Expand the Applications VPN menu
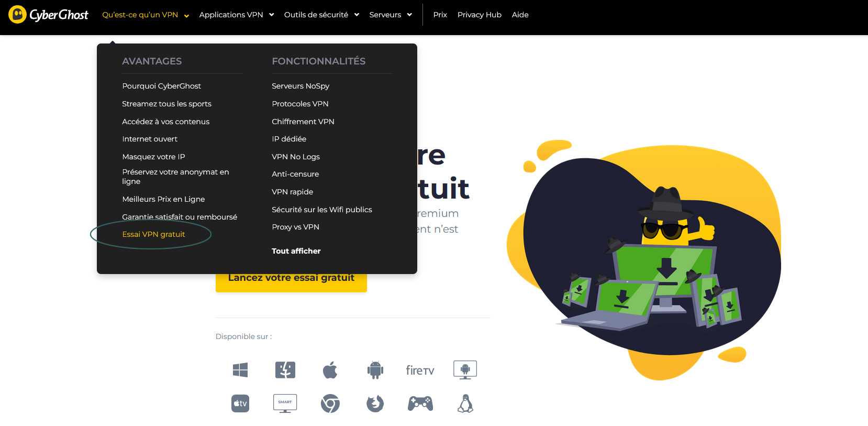 tap(237, 15)
